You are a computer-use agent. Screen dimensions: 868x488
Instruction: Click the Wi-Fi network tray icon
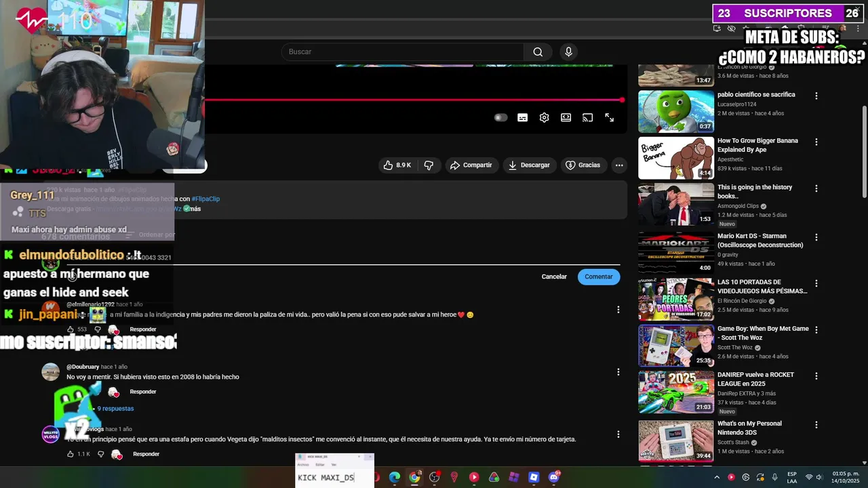pyautogui.click(x=809, y=477)
